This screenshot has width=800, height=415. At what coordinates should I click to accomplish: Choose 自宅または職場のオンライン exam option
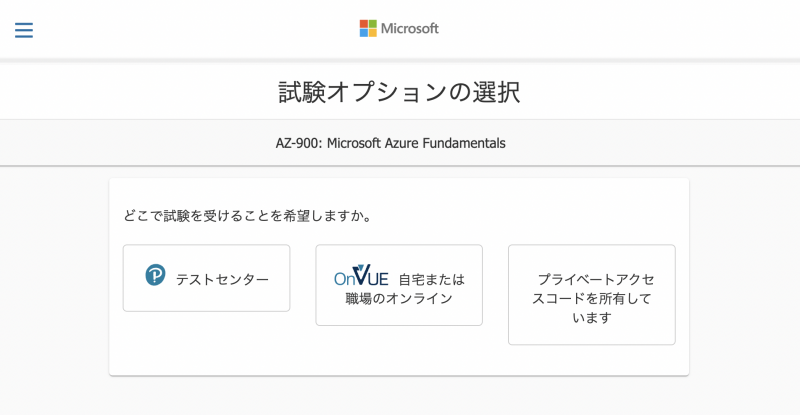[x=399, y=285]
